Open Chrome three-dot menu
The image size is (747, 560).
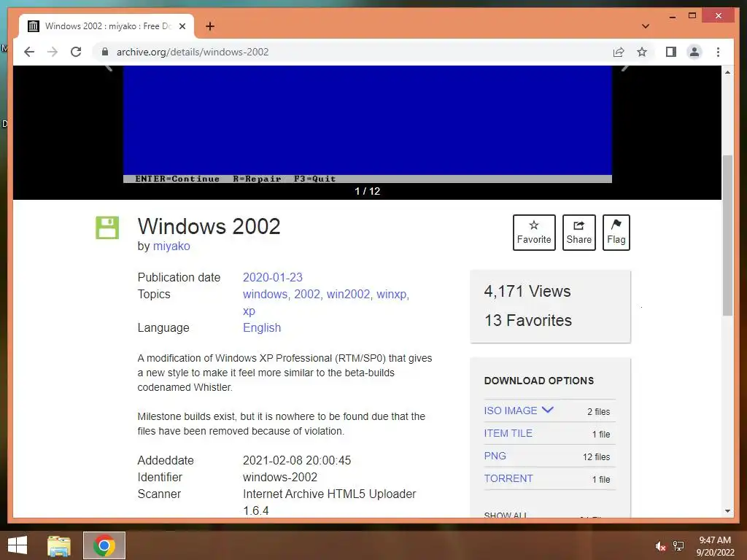[x=718, y=52]
